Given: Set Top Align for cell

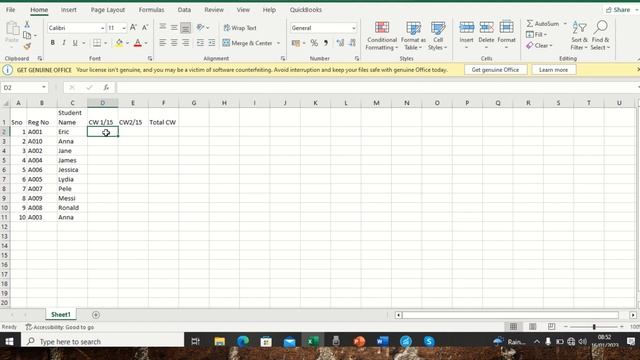Looking at the screenshot, I should click(x=162, y=27).
